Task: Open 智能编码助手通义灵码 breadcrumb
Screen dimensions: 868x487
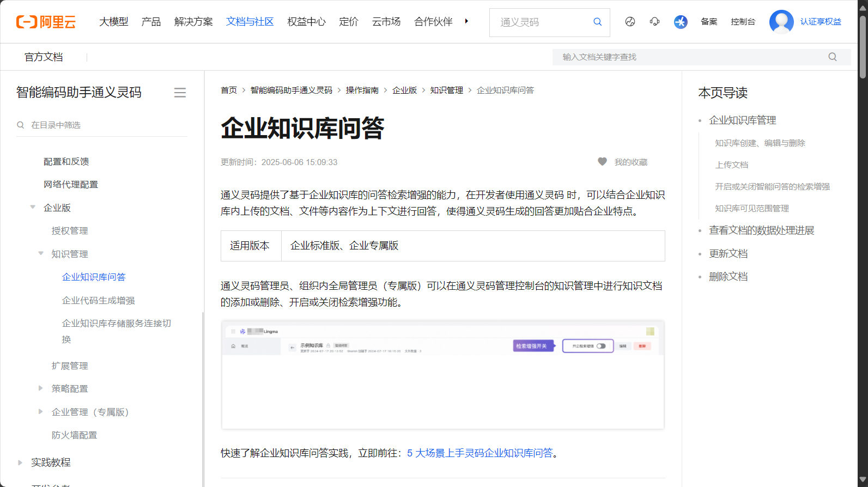Action: (291, 90)
